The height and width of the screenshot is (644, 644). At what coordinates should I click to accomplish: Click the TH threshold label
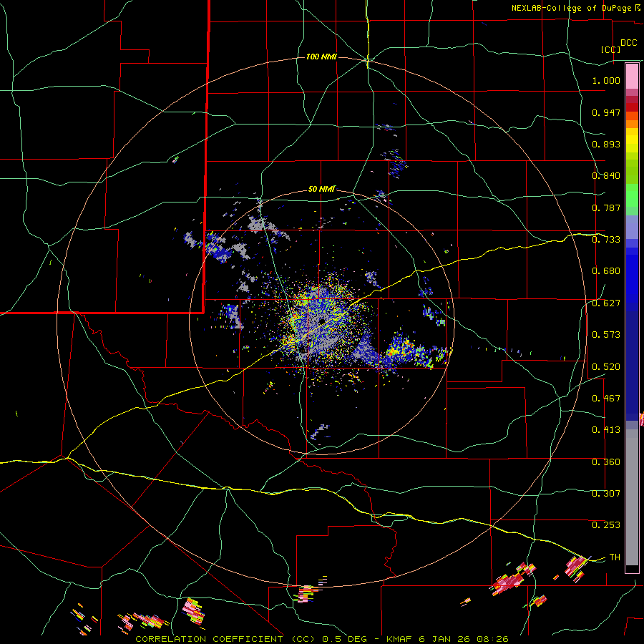coord(615,557)
